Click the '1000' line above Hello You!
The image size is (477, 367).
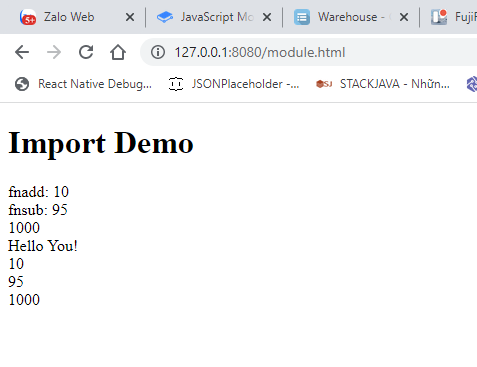(x=24, y=228)
